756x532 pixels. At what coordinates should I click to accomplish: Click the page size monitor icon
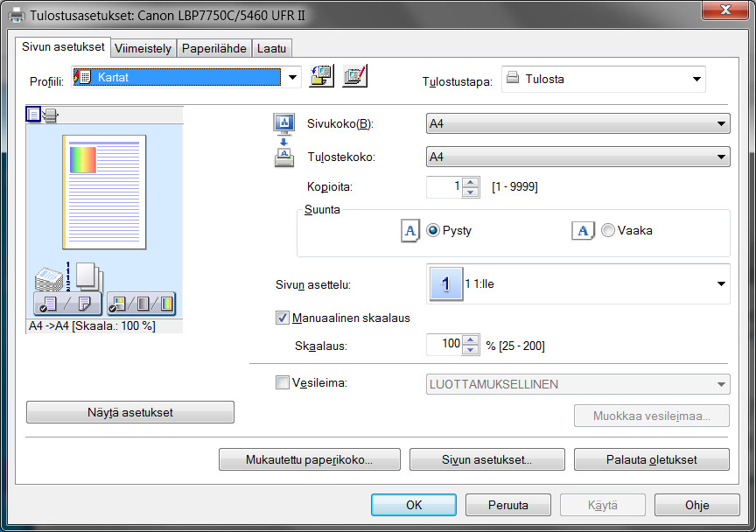[284, 124]
